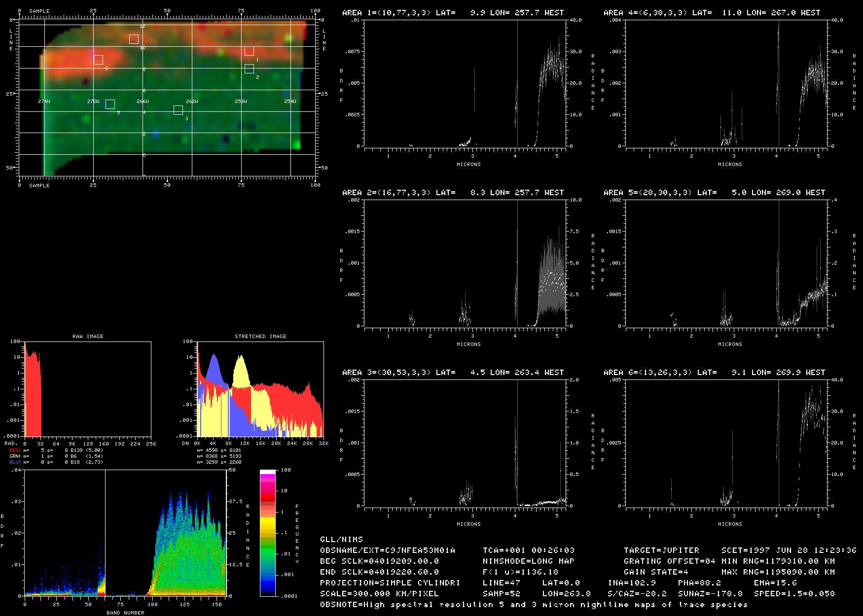Click the STRETCHED IMAGE histogram
Viewport: 863px width, 616px height.
pos(260,389)
